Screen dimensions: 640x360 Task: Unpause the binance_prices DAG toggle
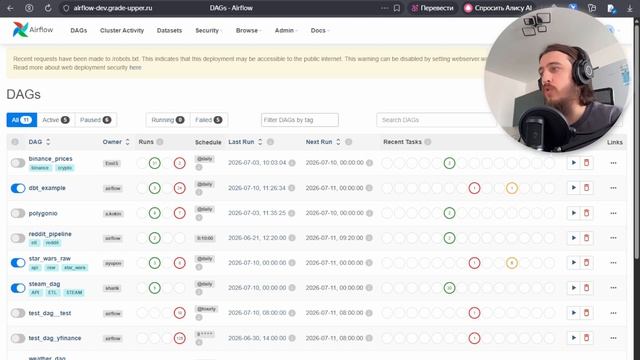pos(18,163)
